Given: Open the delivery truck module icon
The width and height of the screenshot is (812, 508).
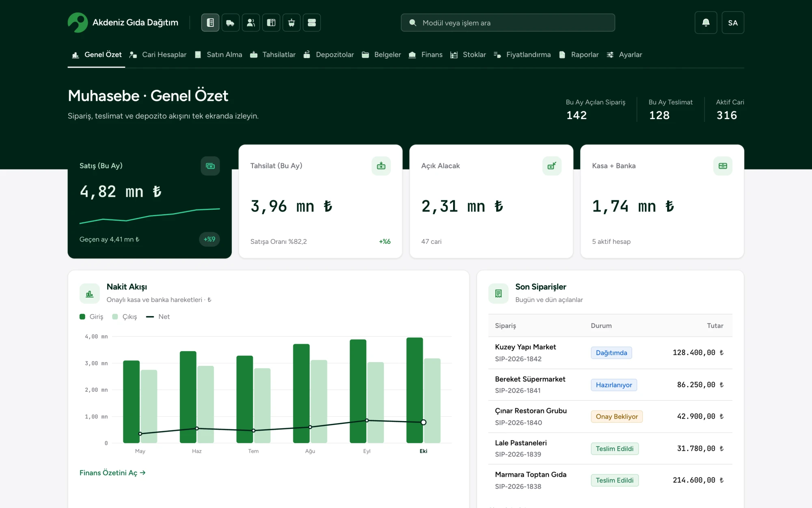Looking at the screenshot, I should (x=231, y=23).
